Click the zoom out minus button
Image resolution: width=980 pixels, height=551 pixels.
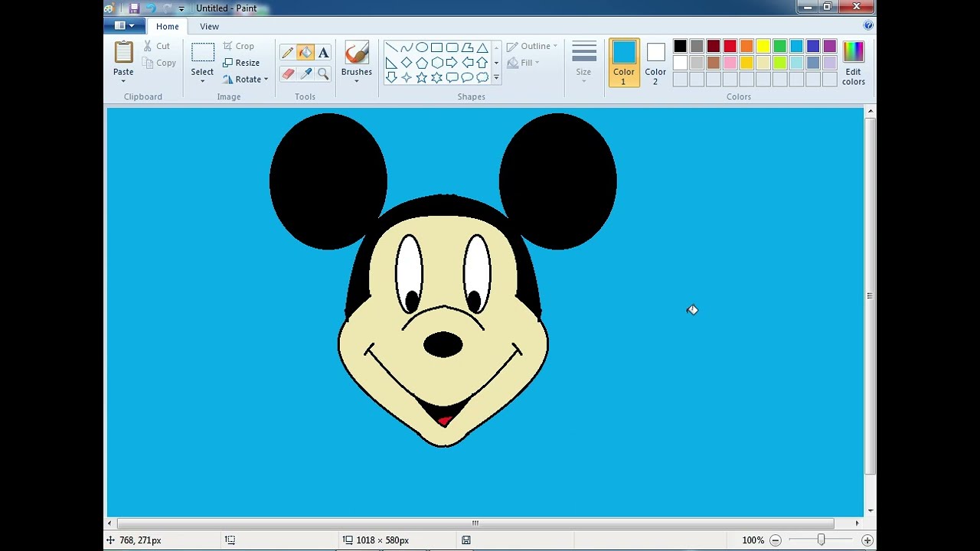tap(775, 540)
